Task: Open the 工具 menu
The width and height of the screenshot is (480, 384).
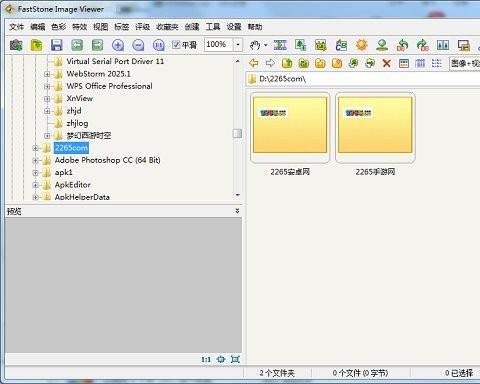Action: (x=213, y=27)
